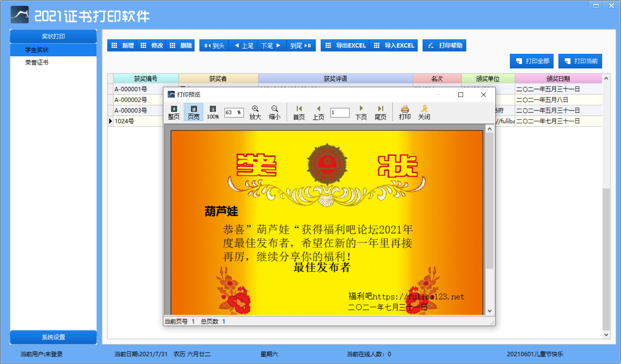
Task: Open the 系统设置 sidebar section
Action: tap(53, 337)
